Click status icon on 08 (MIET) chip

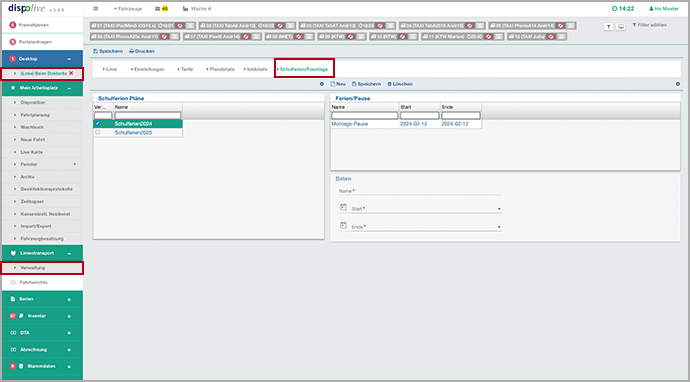tap(298, 37)
